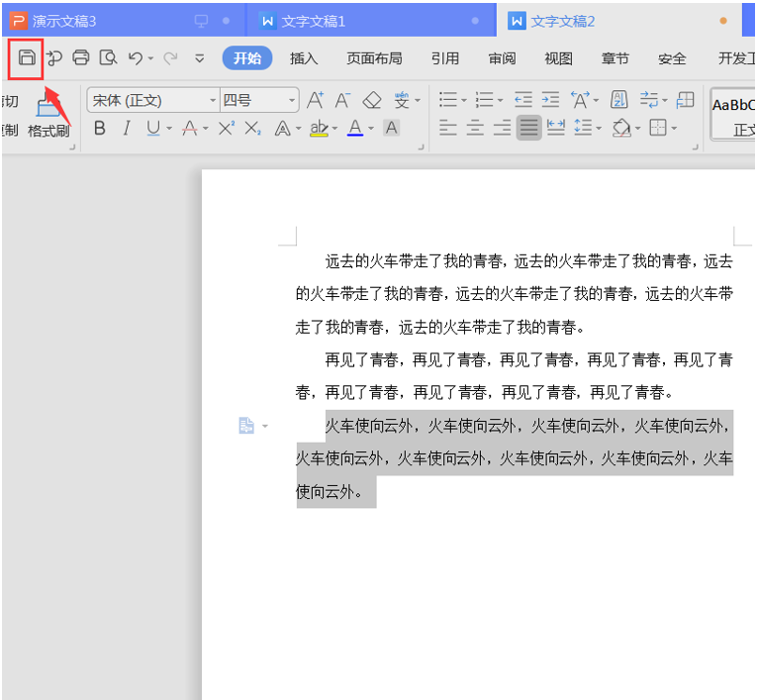Center align the text

click(475, 129)
